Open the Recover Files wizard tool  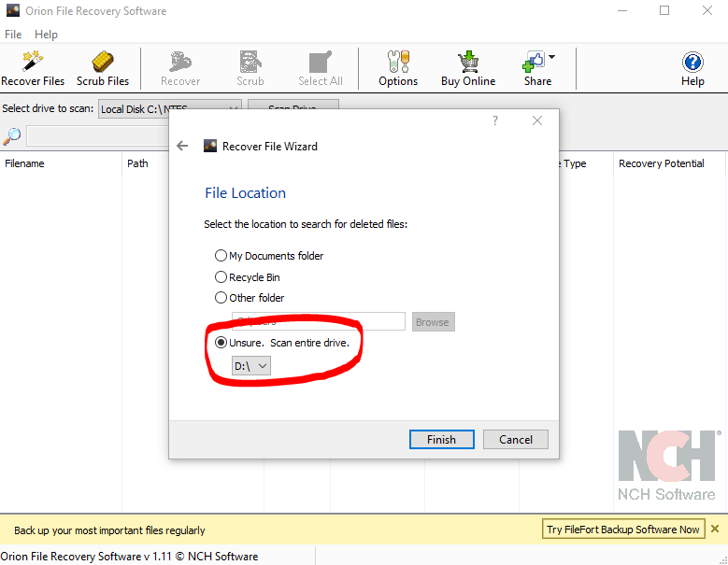[x=33, y=69]
